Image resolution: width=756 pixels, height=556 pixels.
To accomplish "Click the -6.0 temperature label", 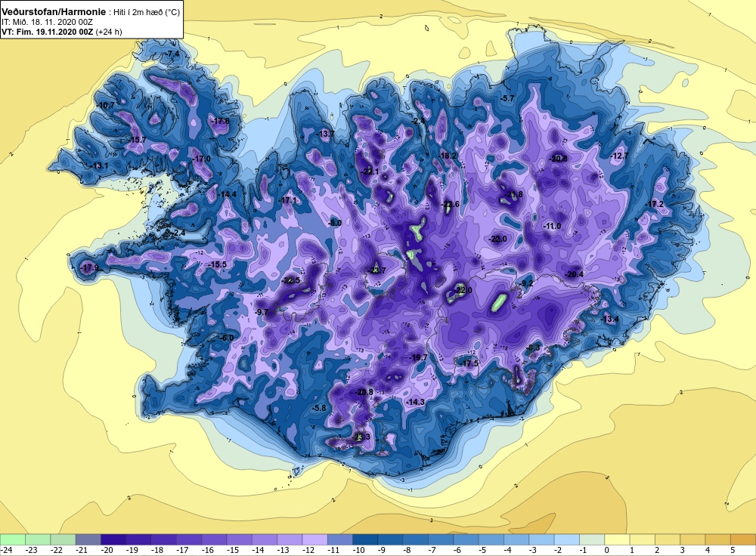I will (227, 338).
